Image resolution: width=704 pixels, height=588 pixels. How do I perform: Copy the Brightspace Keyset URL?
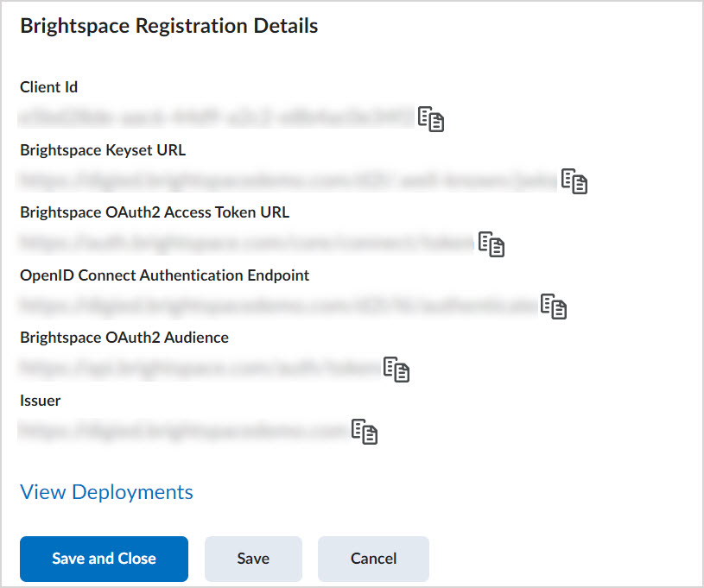coord(574,182)
